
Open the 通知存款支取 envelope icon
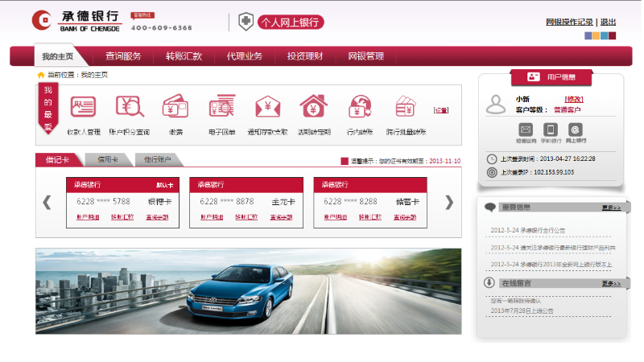[x=267, y=107]
